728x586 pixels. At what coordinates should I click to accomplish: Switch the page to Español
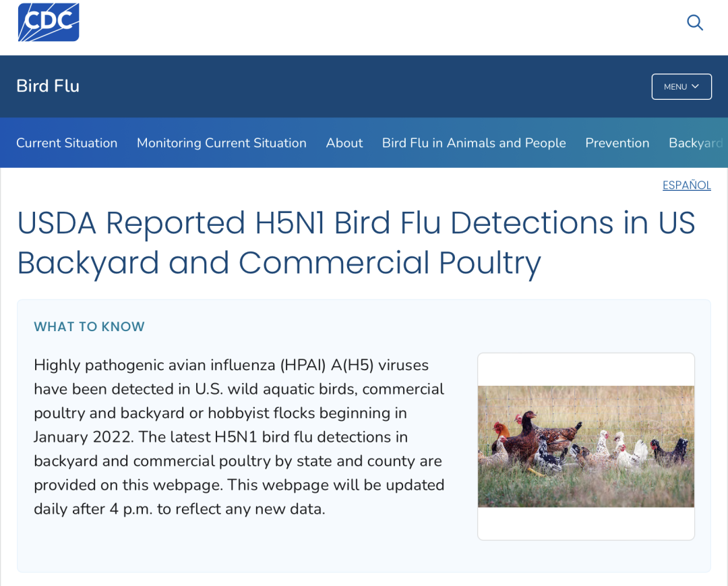click(686, 185)
